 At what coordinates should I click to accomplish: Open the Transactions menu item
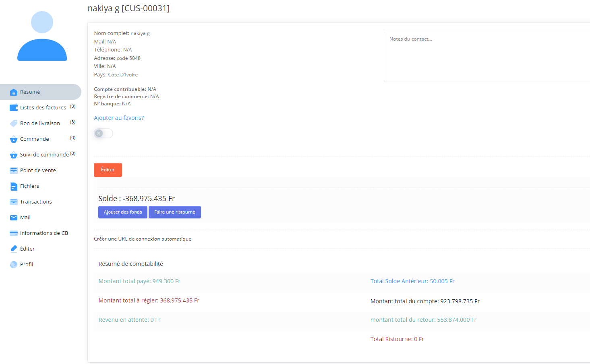[x=36, y=202]
